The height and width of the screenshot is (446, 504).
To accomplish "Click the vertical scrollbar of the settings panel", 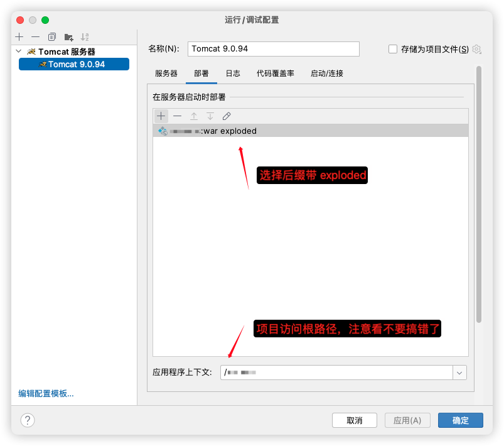I will tap(479, 194).
